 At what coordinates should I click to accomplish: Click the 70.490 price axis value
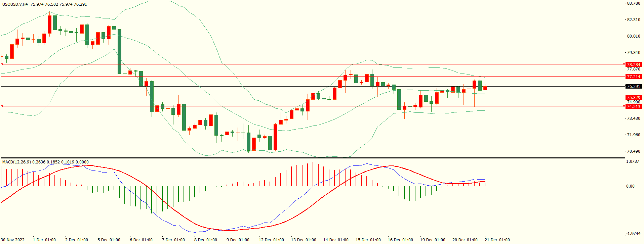coord(633,151)
